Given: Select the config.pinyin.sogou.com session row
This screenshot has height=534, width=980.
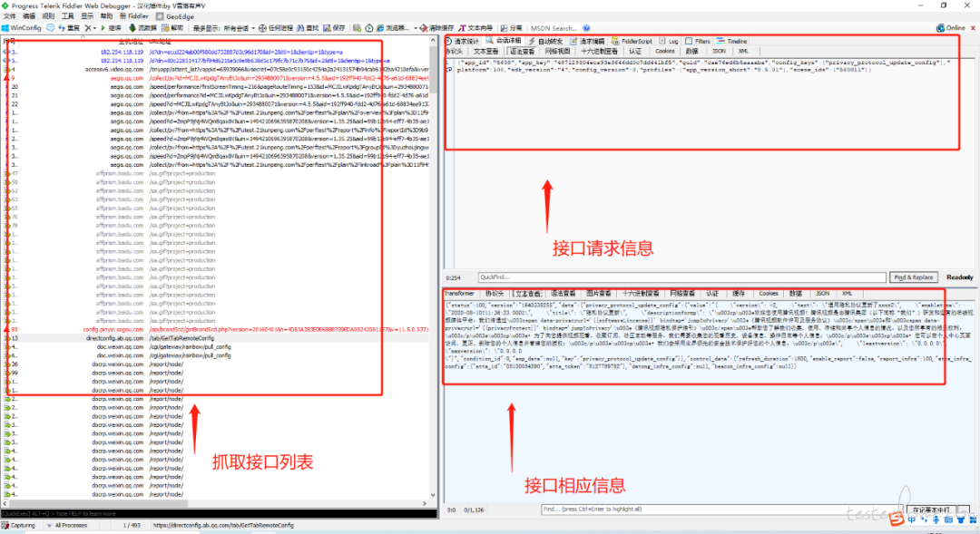Looking at the screenshot, I should [x=216, y=329].
